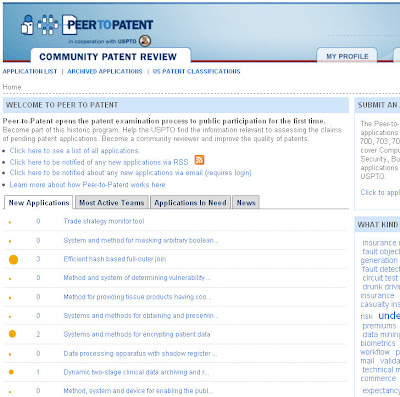This screenshot has height=397, width=400.
Task: Open the New Applications tab
Action: click(x=39, y=203)
